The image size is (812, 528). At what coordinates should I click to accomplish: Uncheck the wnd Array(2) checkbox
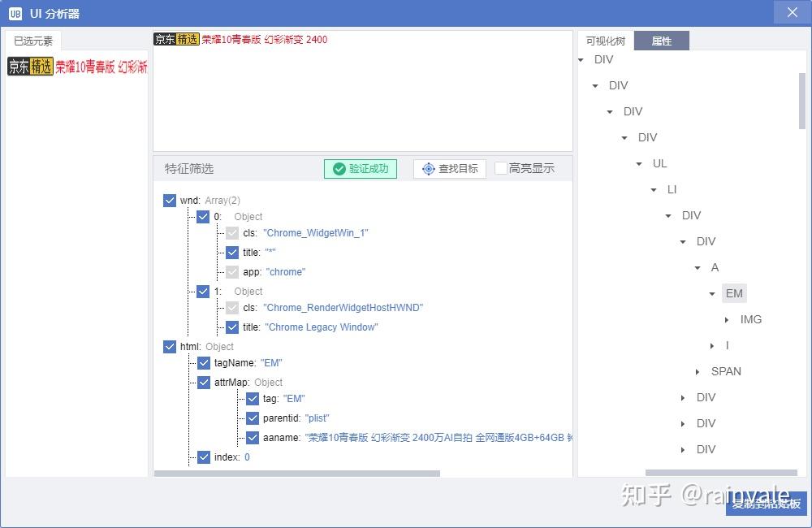[170, 200]
